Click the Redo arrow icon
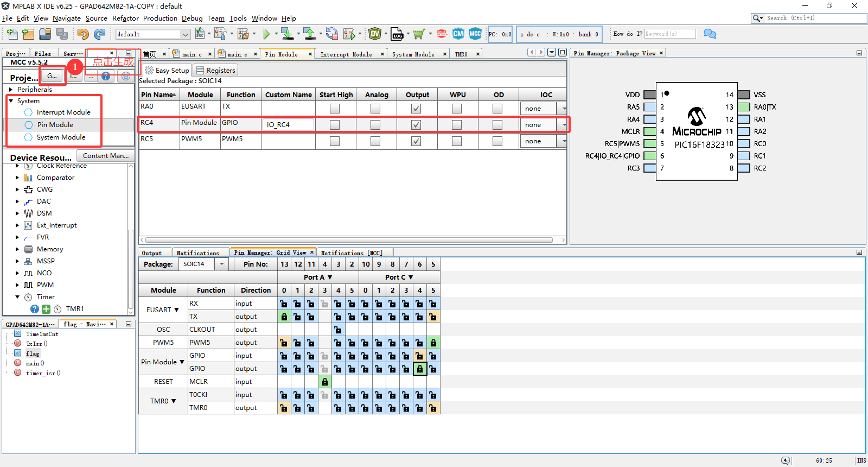This screenshot has width=868, height=467. (100, 34)
